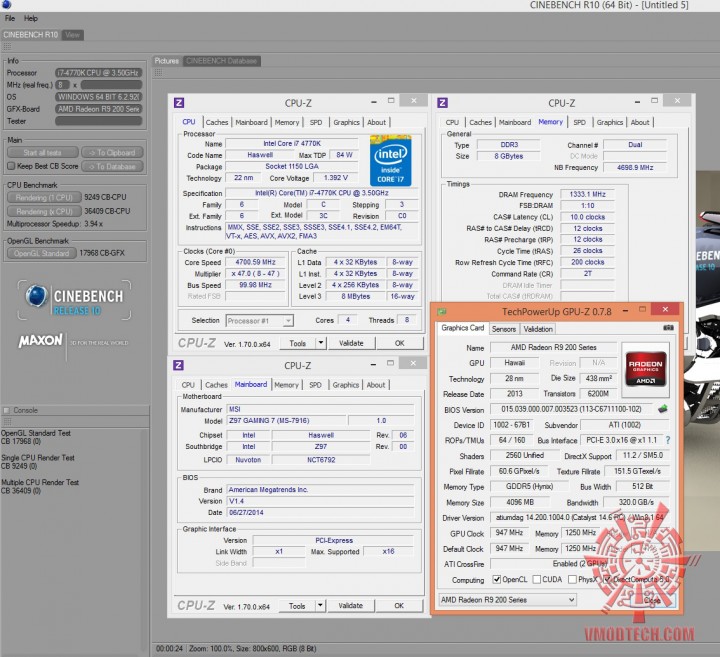
Task: Click the DRAM Frequency 1333.1 MHz value
Action: (x=587, y=194)
